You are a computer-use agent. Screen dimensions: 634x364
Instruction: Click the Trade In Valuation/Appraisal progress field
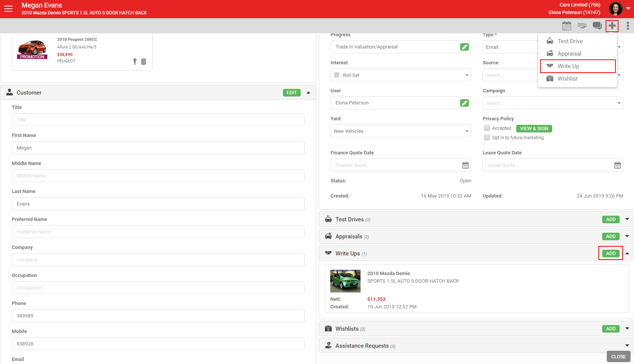401,47
